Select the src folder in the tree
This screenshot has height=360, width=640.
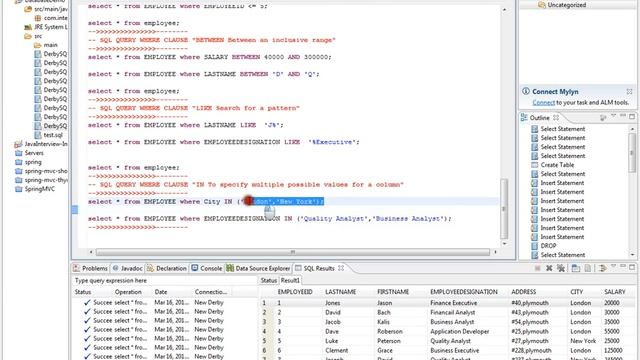pos(38,36)
